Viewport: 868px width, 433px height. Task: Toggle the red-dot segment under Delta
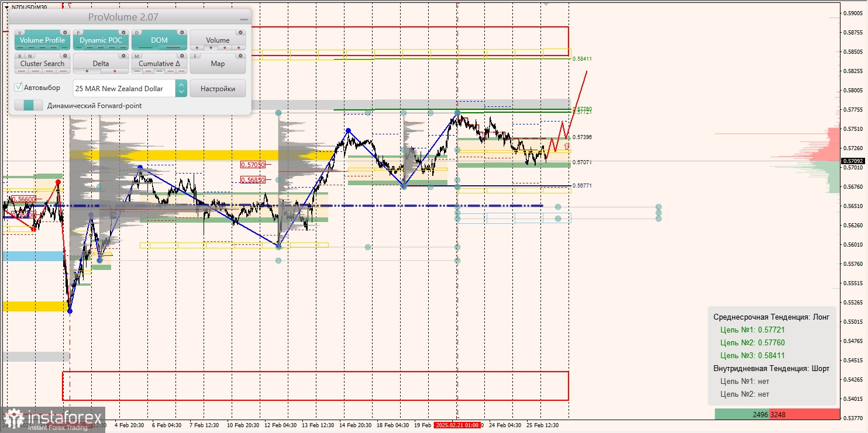click(x=115, y=71)
